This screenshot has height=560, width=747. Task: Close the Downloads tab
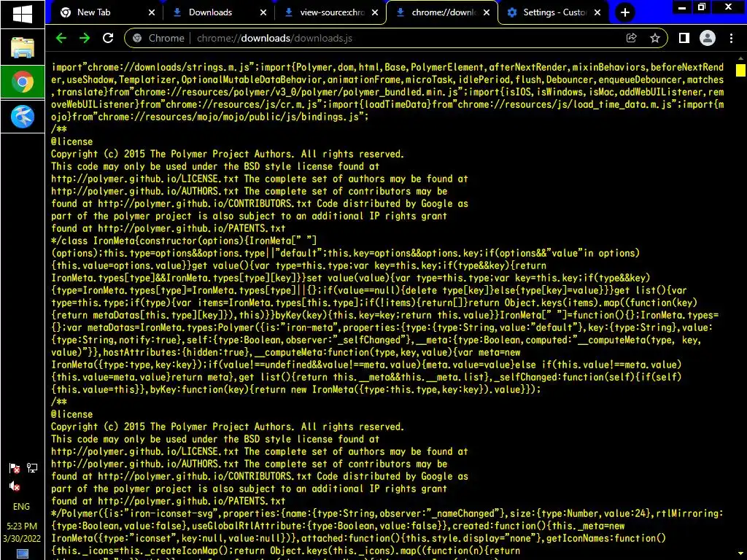pos(263,12)
